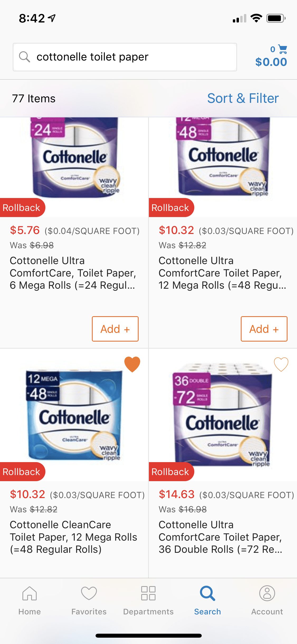Open the 36 Double Rolls product title

point(220,537)
